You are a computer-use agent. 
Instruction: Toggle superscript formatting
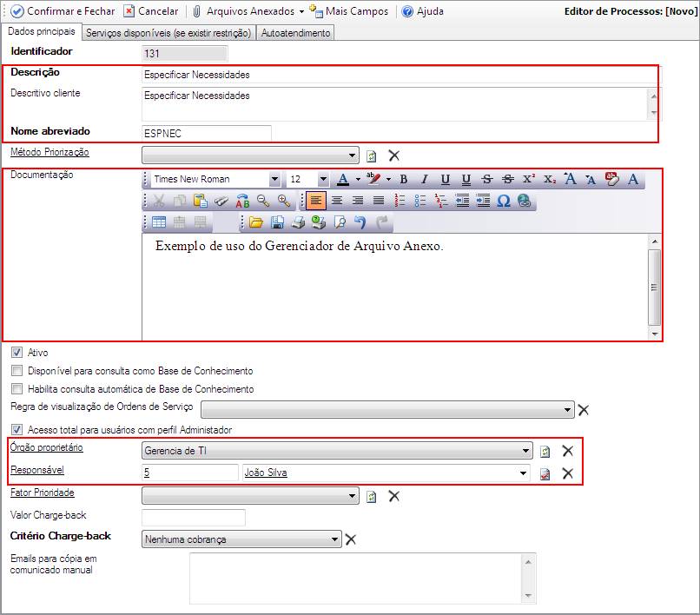529,179
